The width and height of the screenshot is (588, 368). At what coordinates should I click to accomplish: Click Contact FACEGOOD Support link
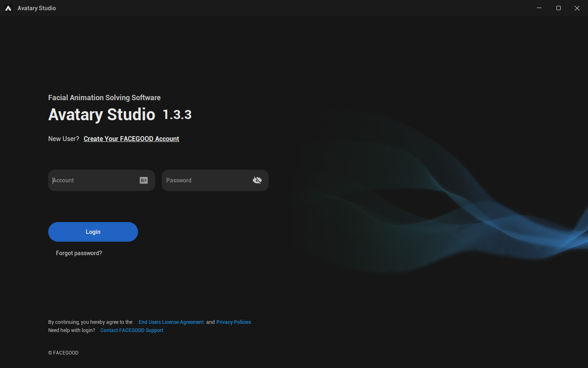point(132,330)
